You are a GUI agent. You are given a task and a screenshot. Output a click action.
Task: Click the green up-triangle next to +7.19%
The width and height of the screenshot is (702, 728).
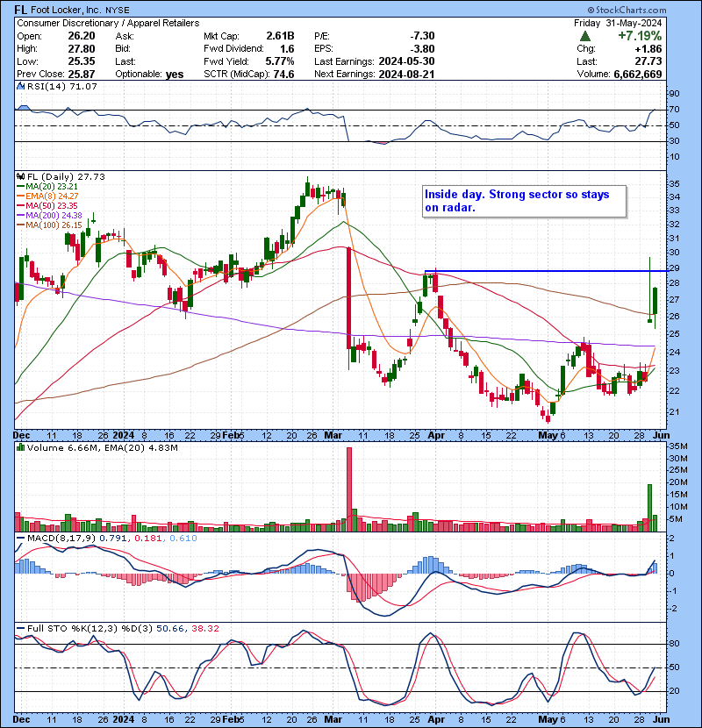(585, 36)
